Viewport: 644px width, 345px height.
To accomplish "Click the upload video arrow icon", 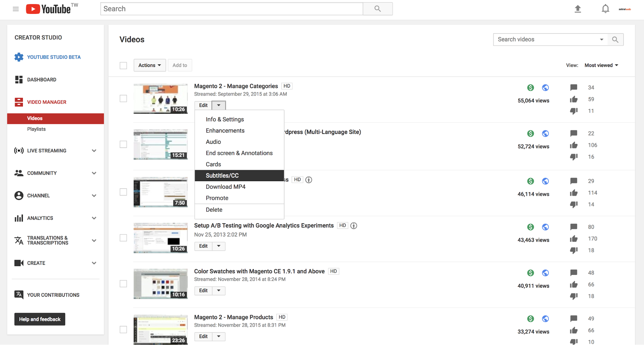I will pos(578,9).
